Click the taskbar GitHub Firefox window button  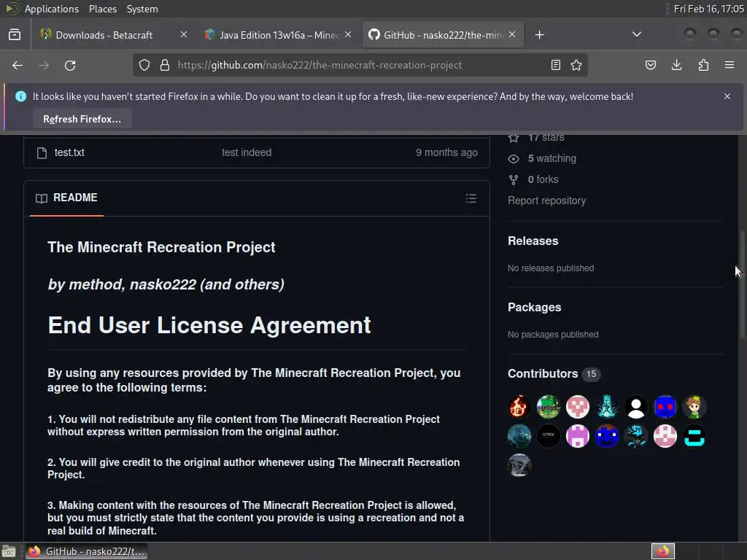click(x=86, y=551)
